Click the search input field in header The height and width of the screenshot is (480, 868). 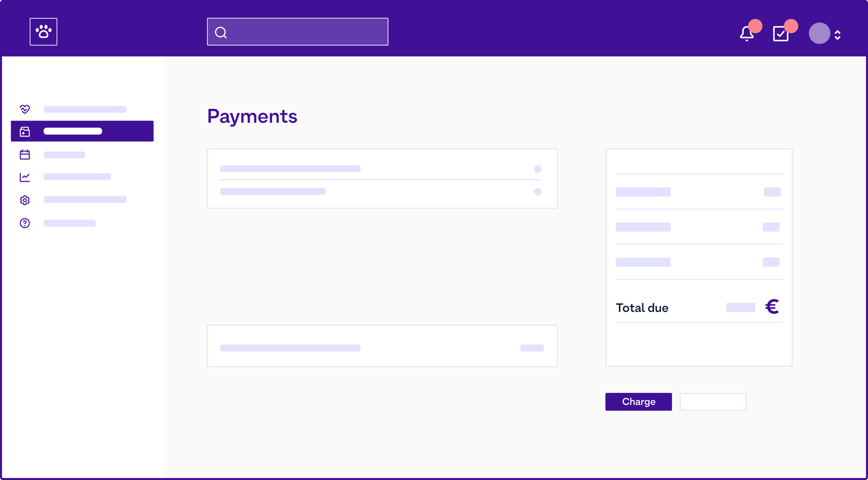(x=298, y=32)
